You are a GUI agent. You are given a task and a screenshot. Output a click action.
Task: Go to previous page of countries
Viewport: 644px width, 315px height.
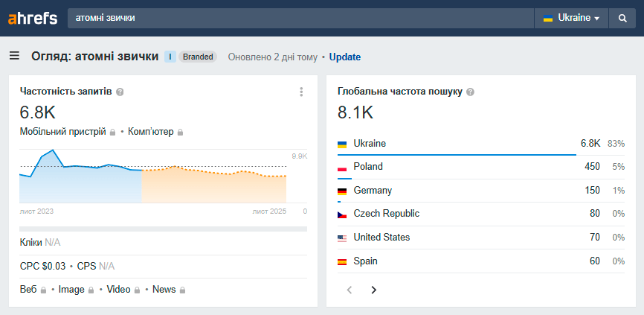350,290
